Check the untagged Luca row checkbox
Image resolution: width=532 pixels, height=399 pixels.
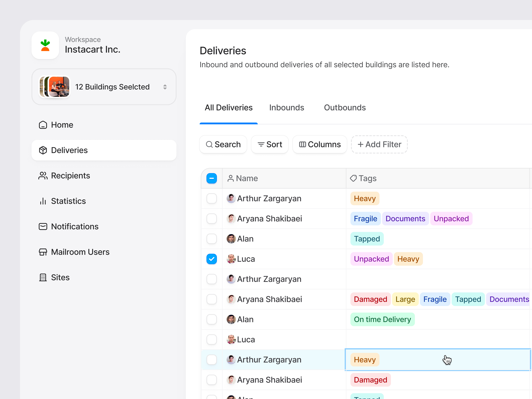pyautogui.click(x=212, y=340)
